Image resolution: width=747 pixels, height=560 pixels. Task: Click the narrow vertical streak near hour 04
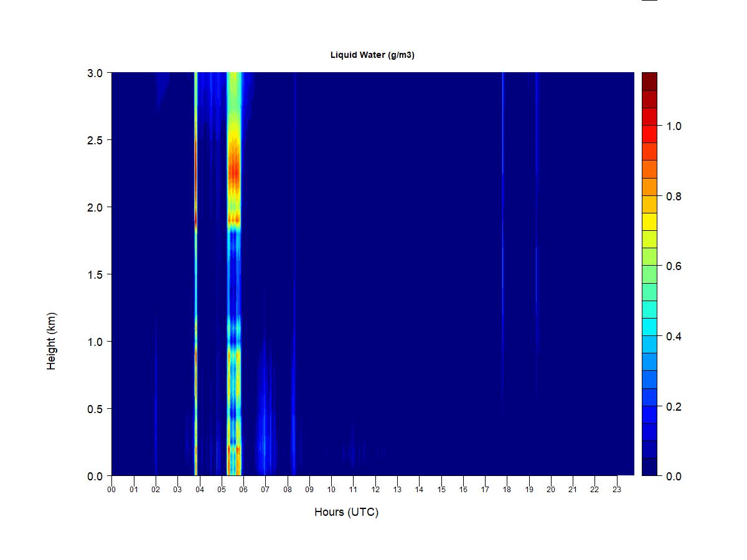[x=195, y=274]
